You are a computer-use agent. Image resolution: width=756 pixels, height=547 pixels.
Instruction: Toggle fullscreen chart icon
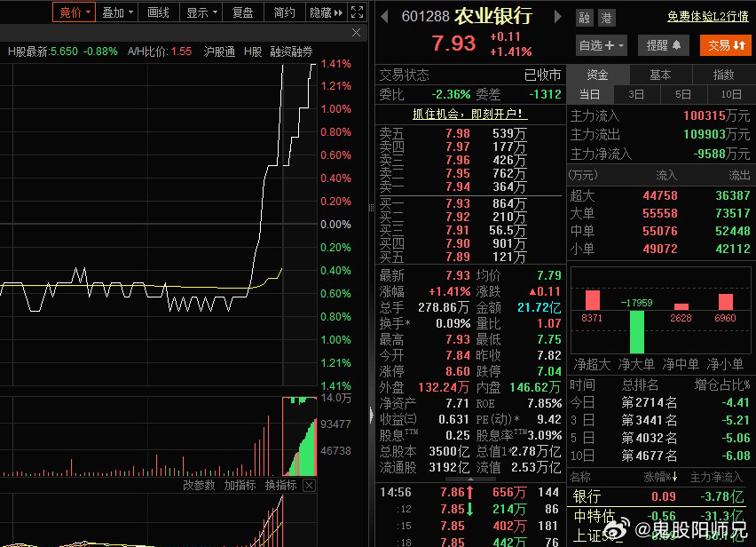pos(357,12)
